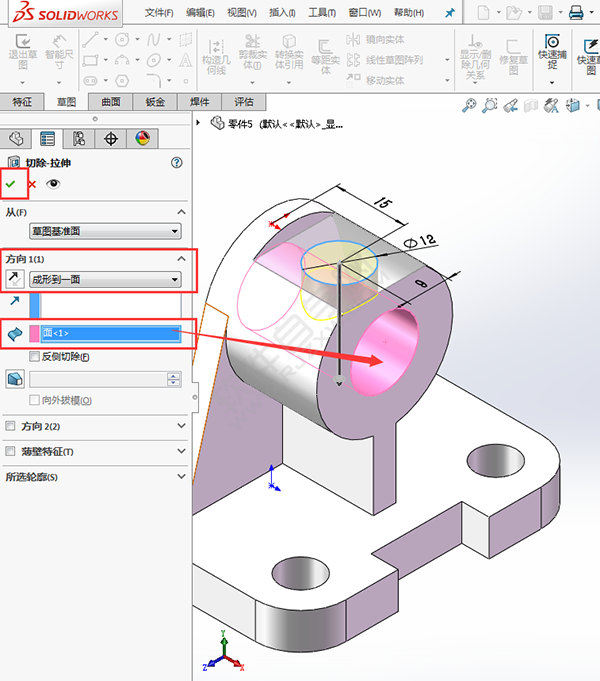Switch to 草图 tab
Screen dimensions: 600x681
pos(66,102)
